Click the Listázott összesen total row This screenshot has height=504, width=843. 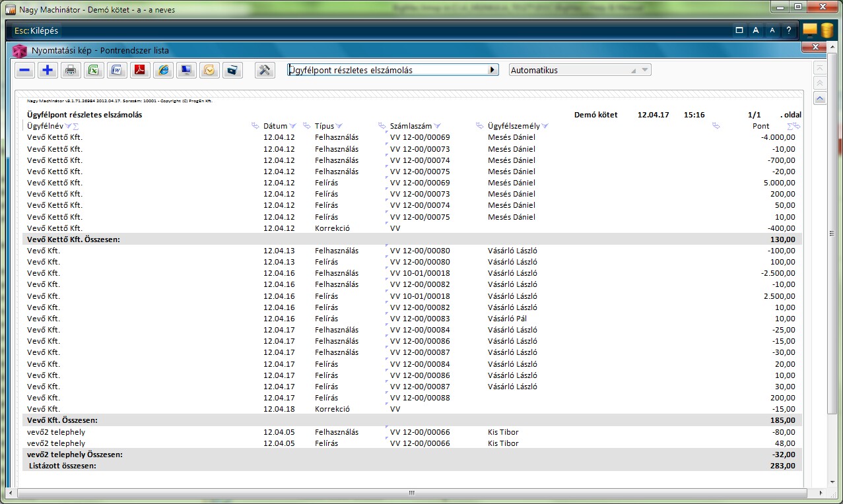point(413,466)
